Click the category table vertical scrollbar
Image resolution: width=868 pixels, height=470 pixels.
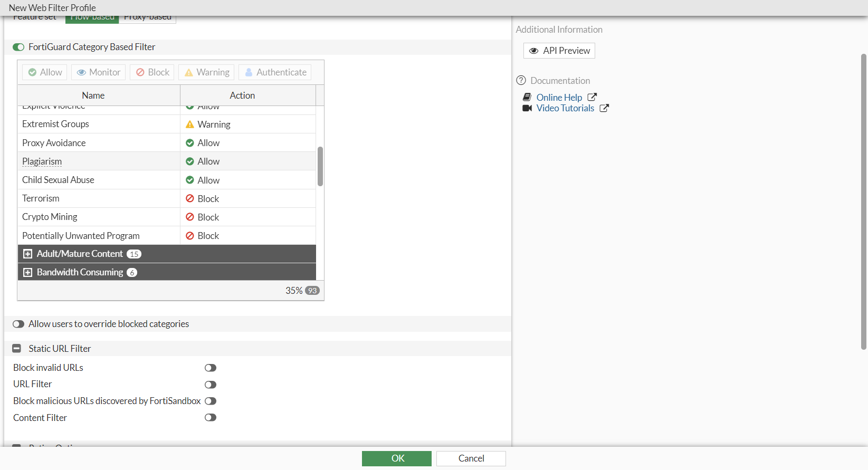pyautogui.click(x=320, y=166)
